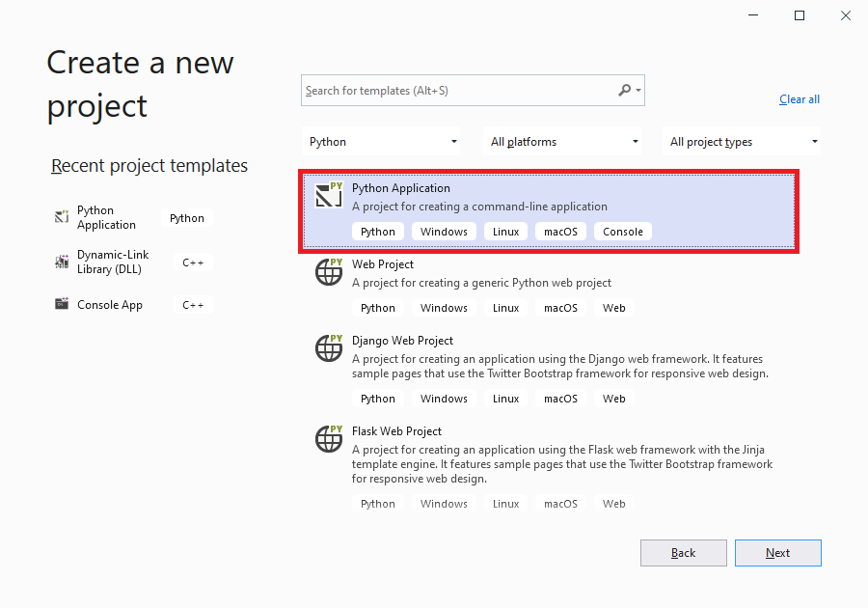The width and height of the screenshot is (868, 608).
Task: Click the Django Web Project icon
Action: pos(329,347)
